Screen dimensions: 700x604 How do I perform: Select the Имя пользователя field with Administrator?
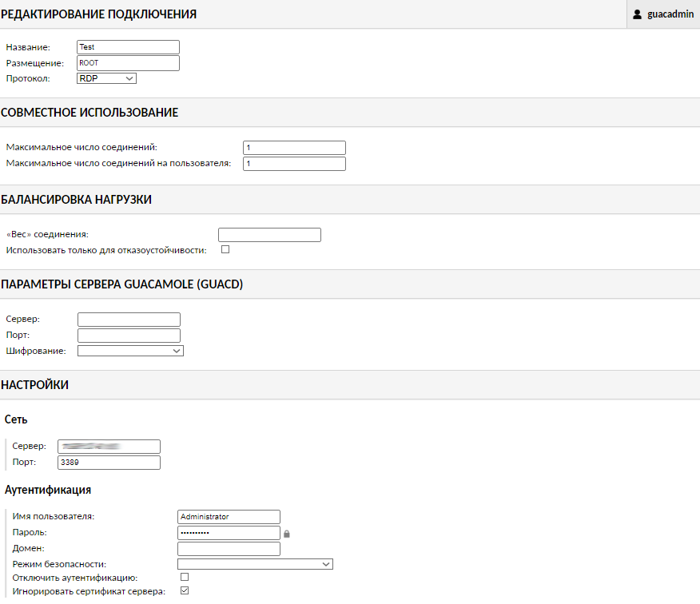(x=229, y=517)
